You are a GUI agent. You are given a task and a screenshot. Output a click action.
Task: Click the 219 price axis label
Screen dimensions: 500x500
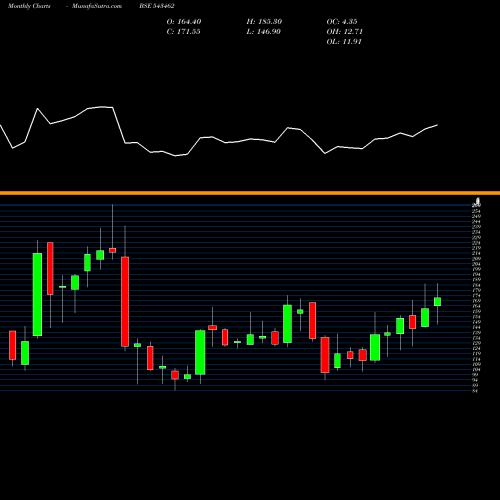click(476, 248)
